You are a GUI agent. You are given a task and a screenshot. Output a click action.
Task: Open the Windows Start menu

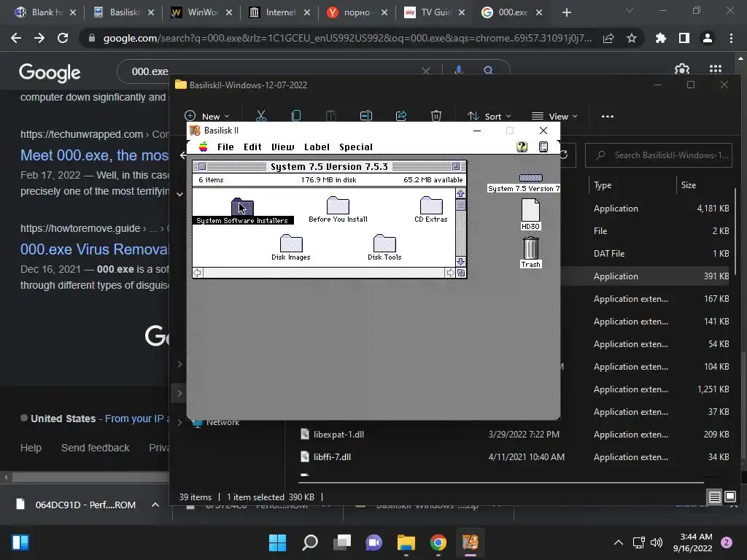pos(277,542)
